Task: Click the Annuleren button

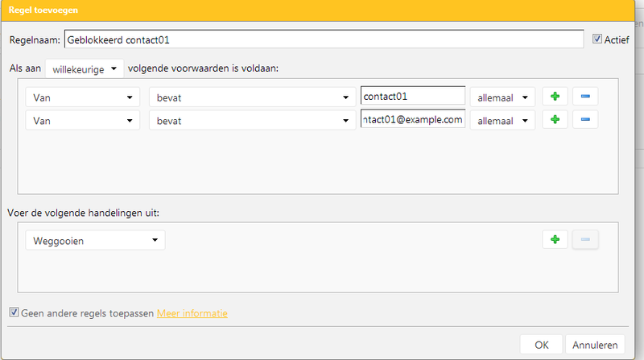Action: (595, 345)
